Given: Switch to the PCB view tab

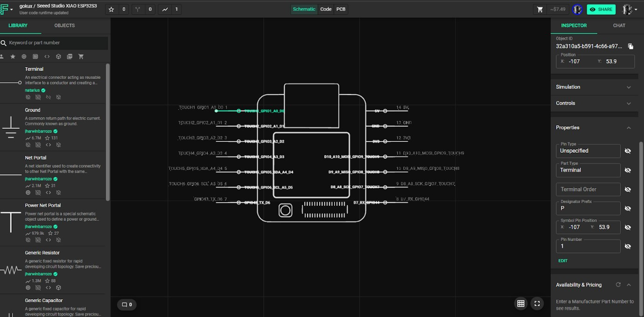Looking at the screenshot, I should (341, 9).
